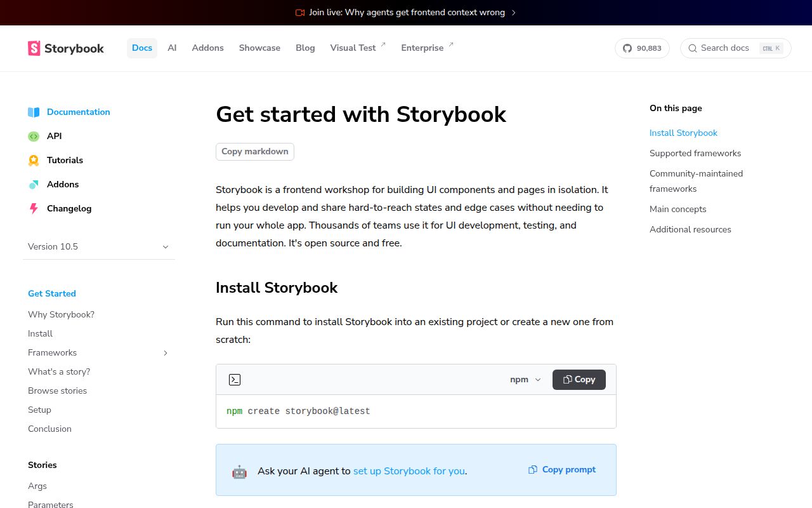Click the robot emoji in AI callout
This screenshot has height=508, width=812.
(239, 472)
